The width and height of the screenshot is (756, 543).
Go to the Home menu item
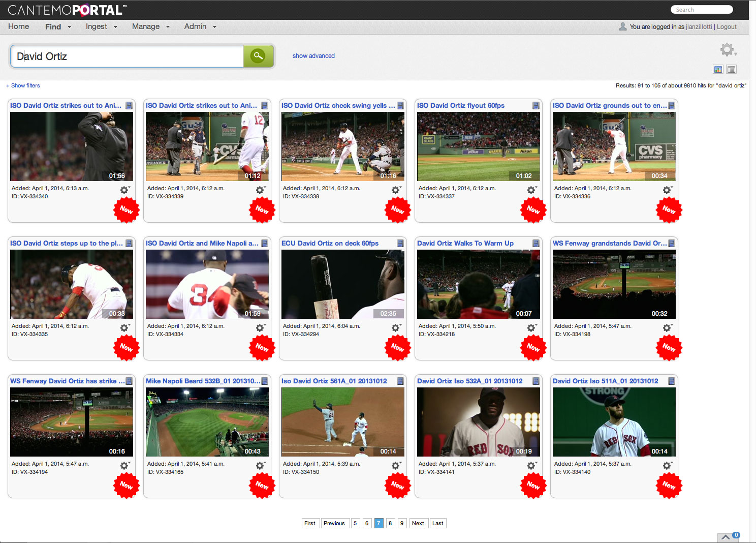(x=18, y=26)
